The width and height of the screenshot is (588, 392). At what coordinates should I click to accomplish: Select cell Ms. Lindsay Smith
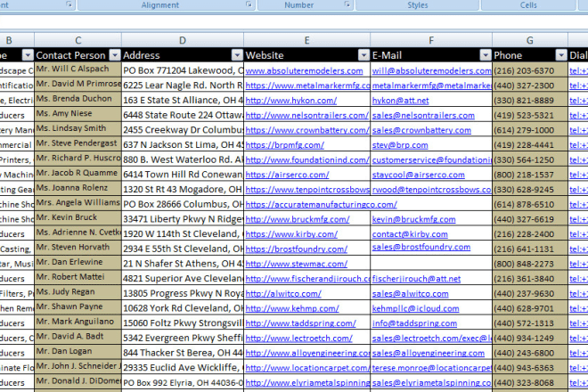78,128
